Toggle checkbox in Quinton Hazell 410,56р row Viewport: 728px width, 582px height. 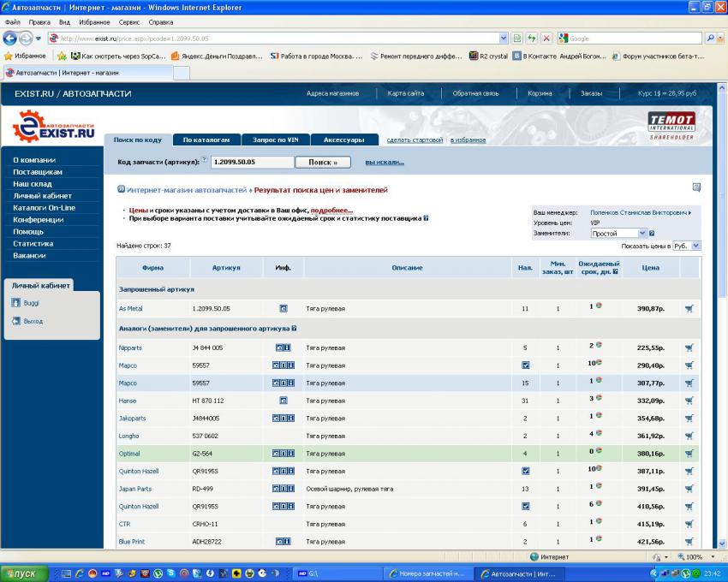[525, 506]
